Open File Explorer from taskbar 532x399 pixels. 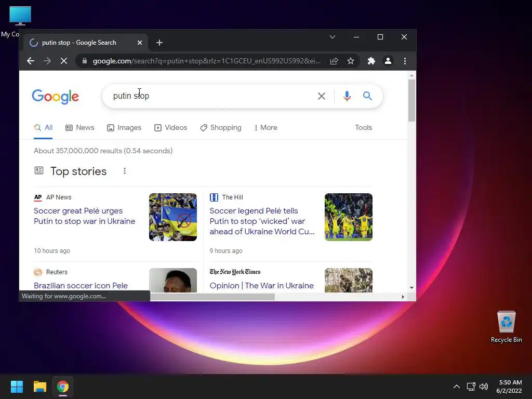(x=39, y=387)
